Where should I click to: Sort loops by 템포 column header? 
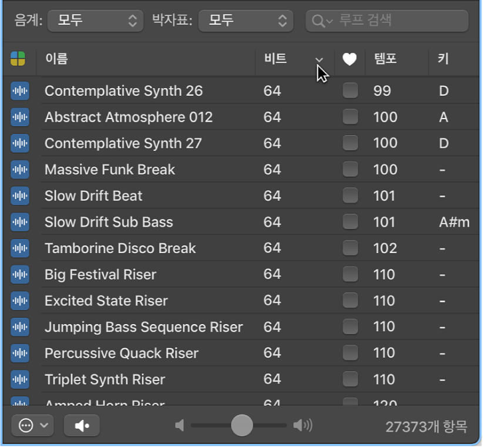(386, 59)
